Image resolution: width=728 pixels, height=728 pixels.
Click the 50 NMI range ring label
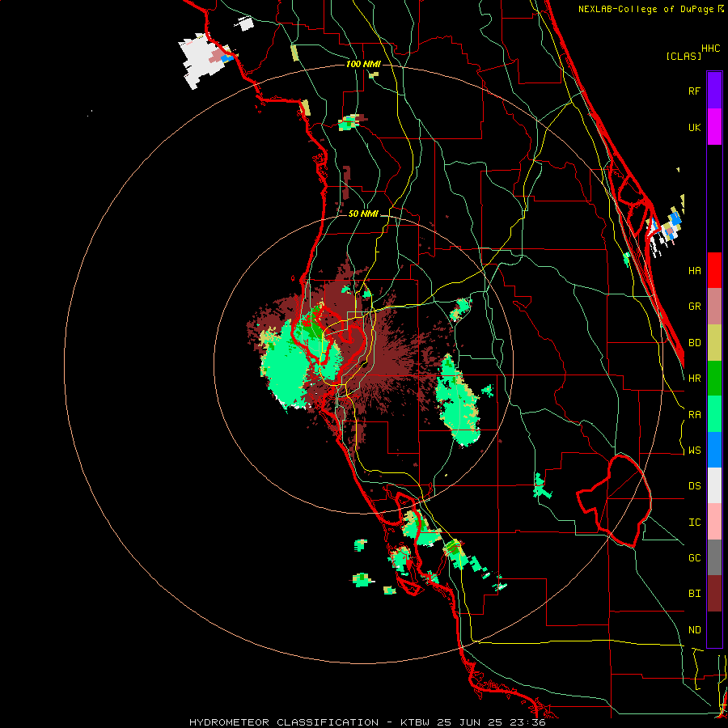pos(363,214)
